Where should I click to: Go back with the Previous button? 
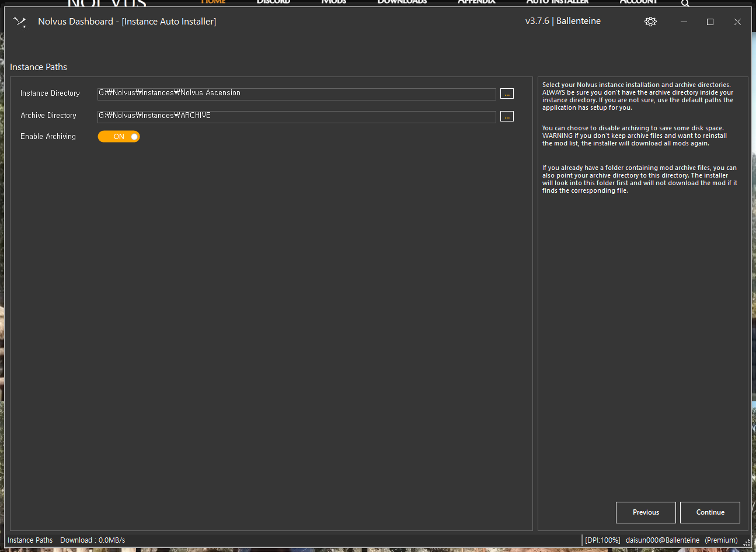(646, 512)
